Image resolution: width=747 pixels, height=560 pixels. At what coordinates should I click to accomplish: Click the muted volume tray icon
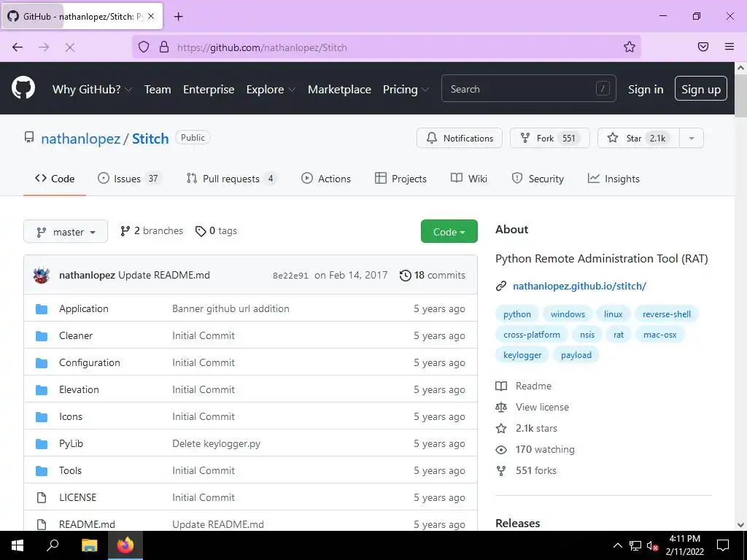(652, 545)
